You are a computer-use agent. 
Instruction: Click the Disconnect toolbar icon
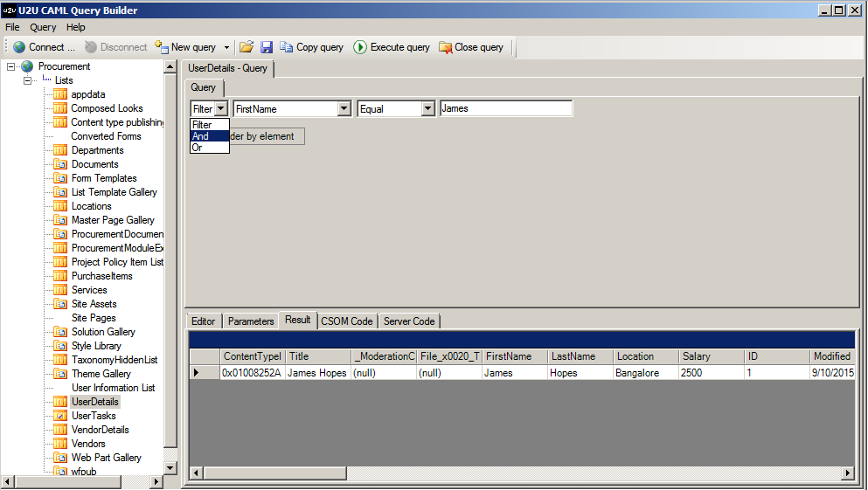[91, 47]
